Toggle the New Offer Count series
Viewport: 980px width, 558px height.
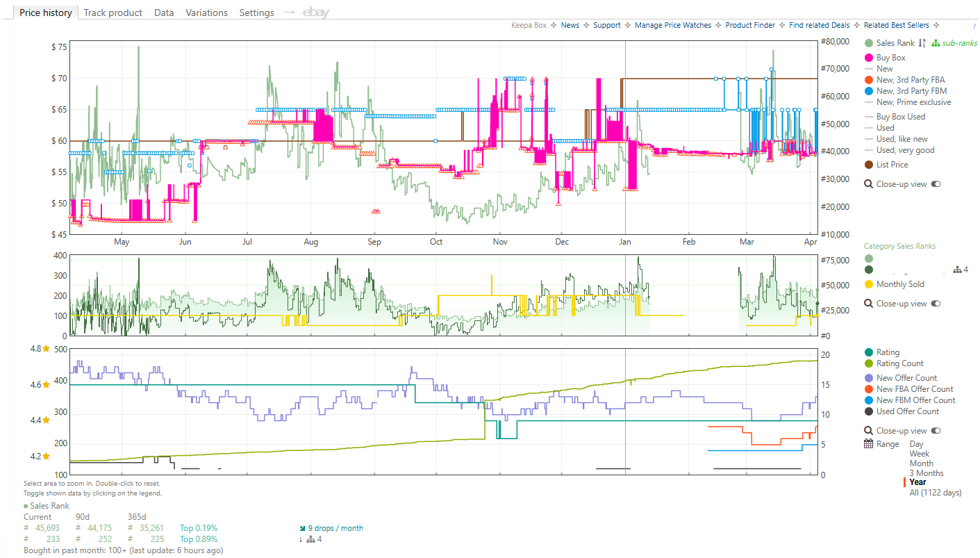click(901, 378)
